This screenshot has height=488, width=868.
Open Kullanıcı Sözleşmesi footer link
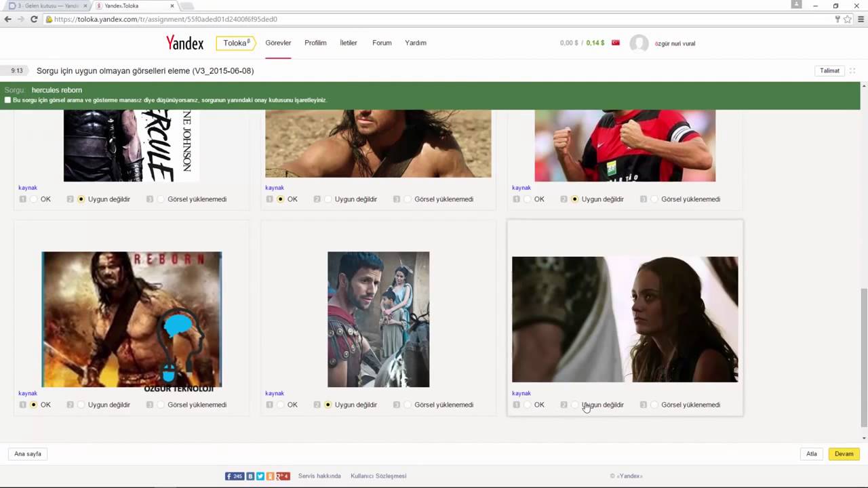pos(378,476)
